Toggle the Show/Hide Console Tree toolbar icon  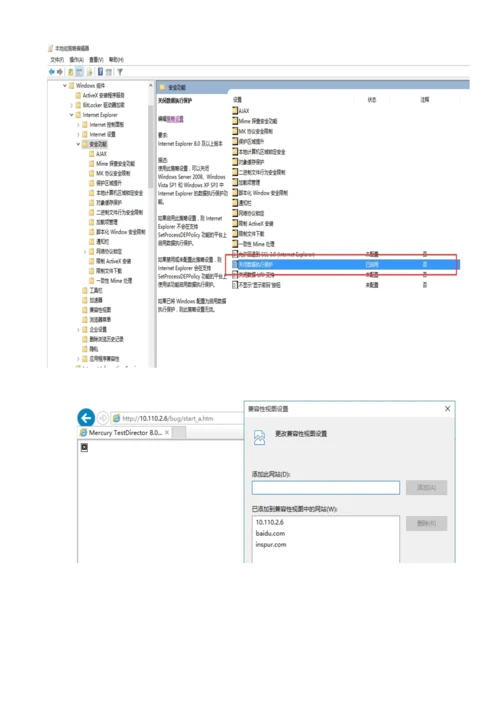coord(79,72)
